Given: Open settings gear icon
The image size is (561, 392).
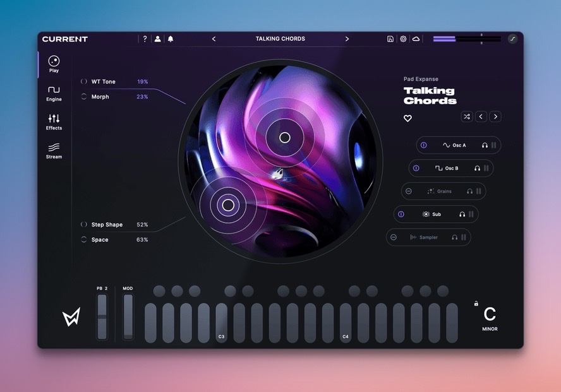Looking at the screenshot, I should (x=403, y=39).
